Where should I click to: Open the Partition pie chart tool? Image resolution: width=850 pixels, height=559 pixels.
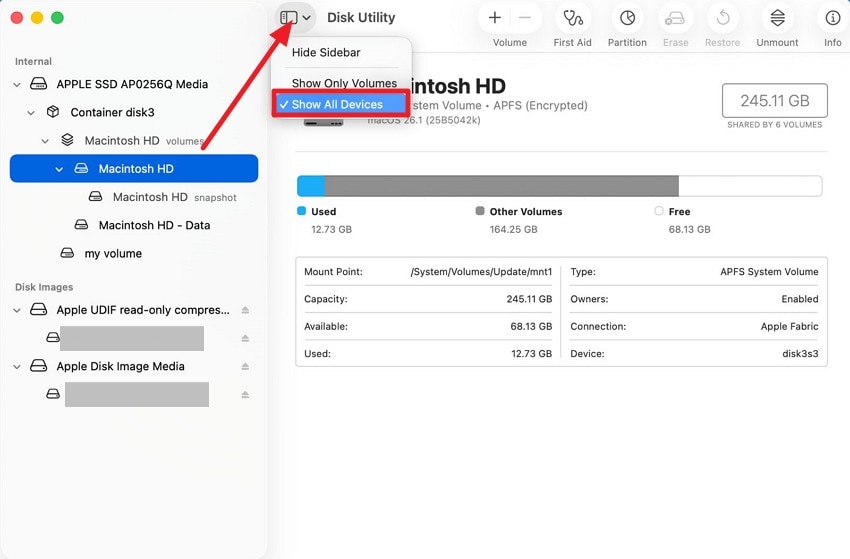tap(627, 18)
